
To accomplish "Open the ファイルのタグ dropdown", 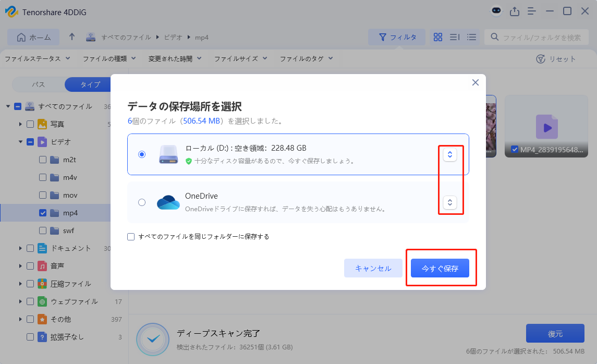I will (x=307, y=58).
